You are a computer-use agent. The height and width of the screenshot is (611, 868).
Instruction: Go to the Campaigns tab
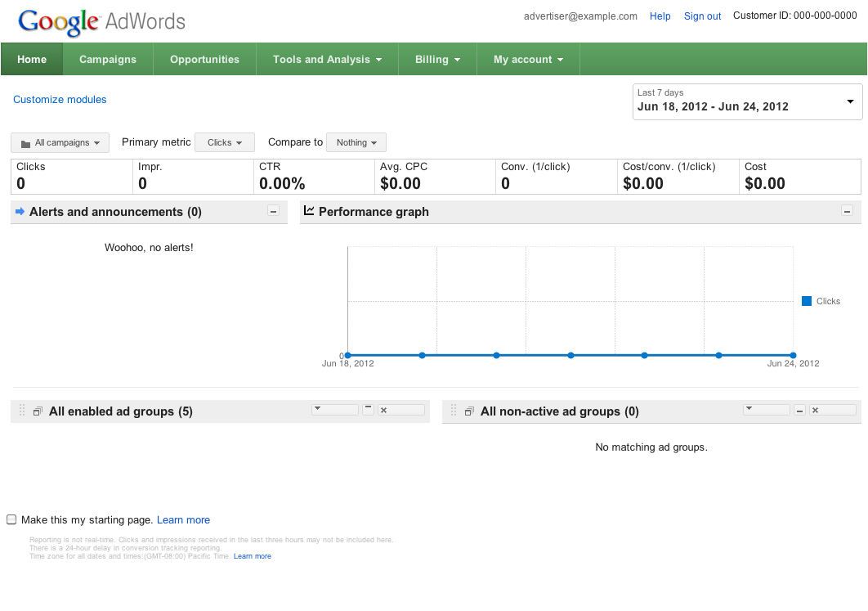108,60
